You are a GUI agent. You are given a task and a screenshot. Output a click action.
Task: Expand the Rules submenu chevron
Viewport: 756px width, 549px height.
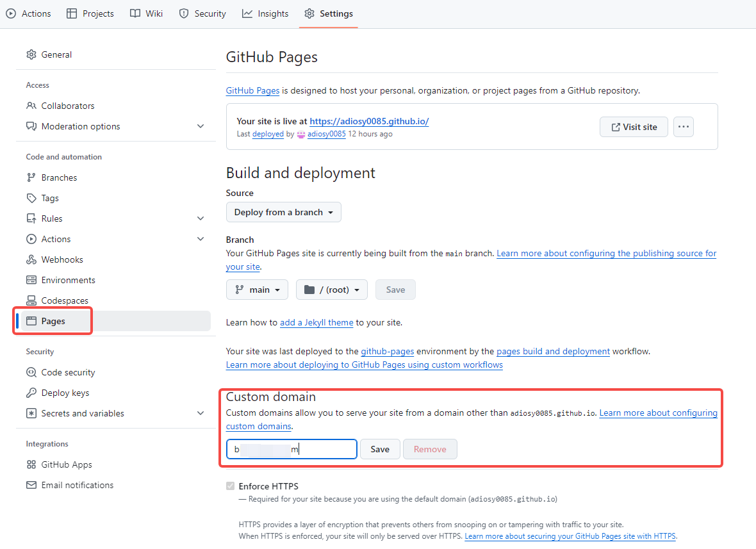pyautogui.click(x=201, y=218)
